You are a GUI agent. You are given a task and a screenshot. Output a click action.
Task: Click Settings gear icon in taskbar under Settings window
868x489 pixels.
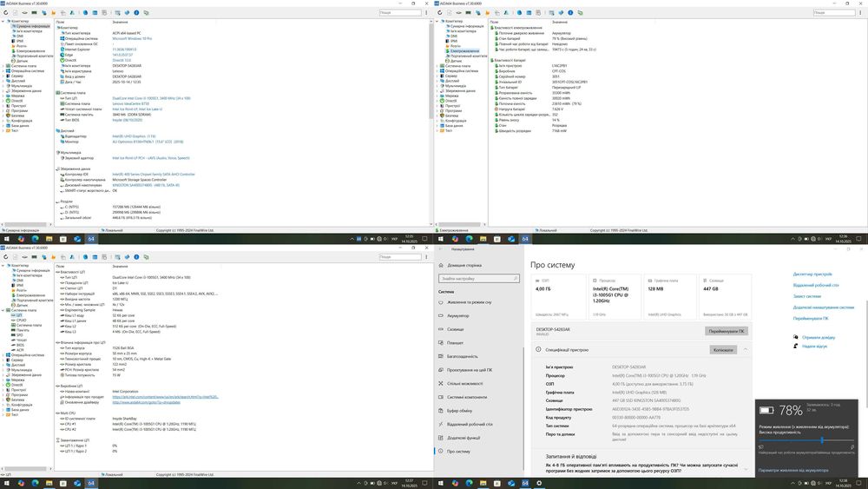539,484
